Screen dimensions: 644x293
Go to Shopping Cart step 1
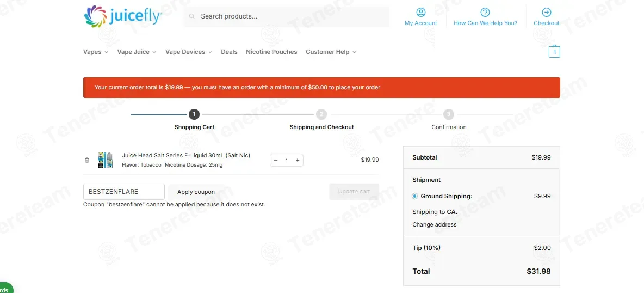point(194,120)
